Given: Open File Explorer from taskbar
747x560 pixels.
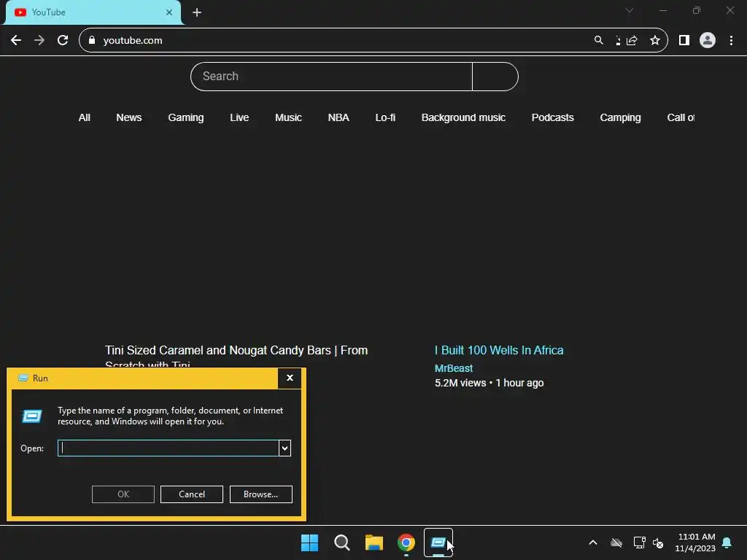Looking at the screenshot, I should point(374,542).
